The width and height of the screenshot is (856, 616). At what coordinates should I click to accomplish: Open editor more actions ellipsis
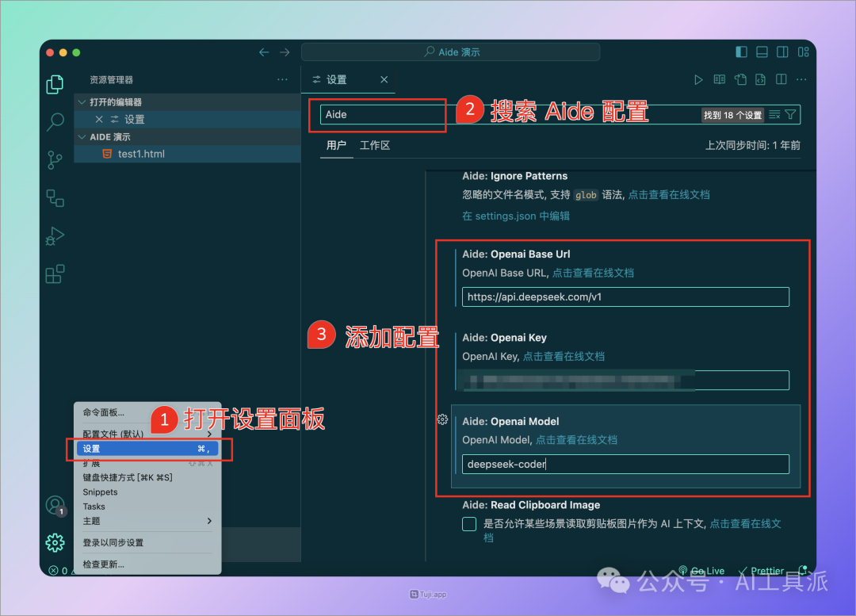801,80
